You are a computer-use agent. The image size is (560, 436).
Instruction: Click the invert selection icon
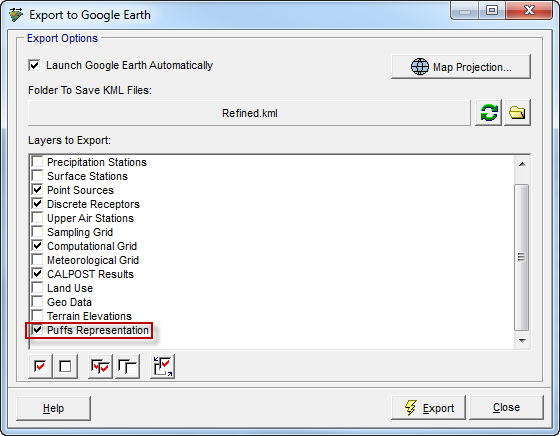[x=162, y=366]
